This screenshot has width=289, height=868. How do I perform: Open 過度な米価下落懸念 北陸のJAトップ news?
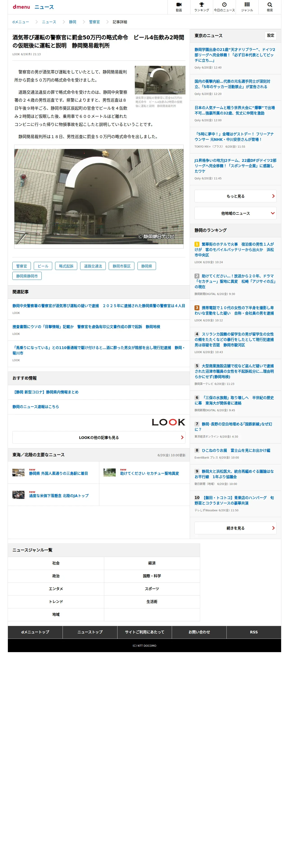tap(59, 495)
